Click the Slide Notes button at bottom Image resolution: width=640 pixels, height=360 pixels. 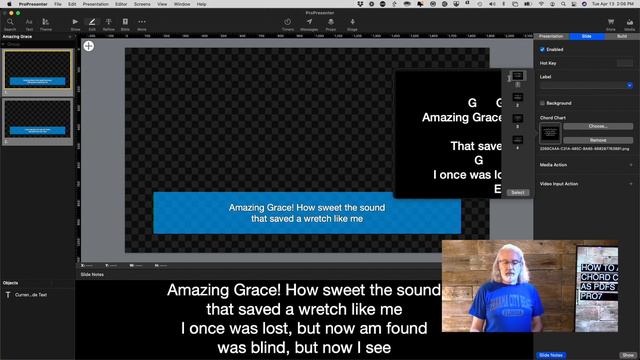pyautogui.click(x=551, y=356)
